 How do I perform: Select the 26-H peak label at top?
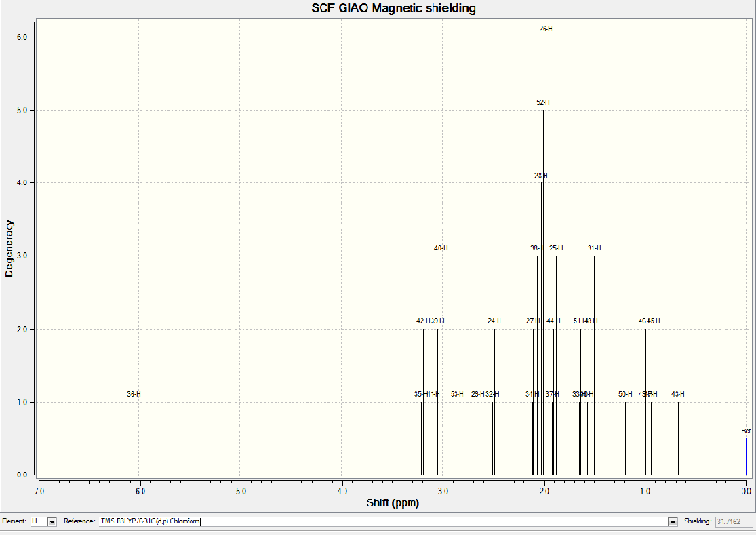(546, 29)
